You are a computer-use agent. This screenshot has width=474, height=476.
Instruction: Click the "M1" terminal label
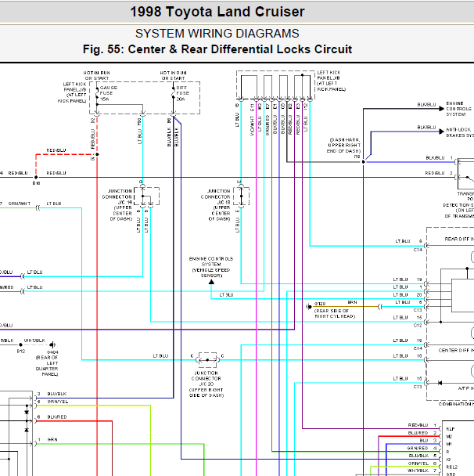tap(449, 444)
